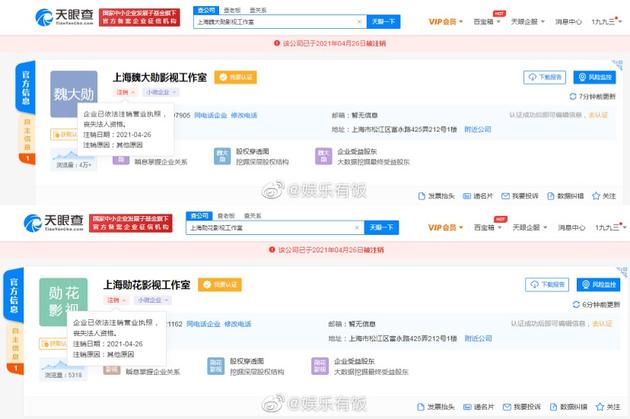Click the Tianyancha logo on the 勋花影视 page
Screen dimensions: 630x419
(53, 223)
